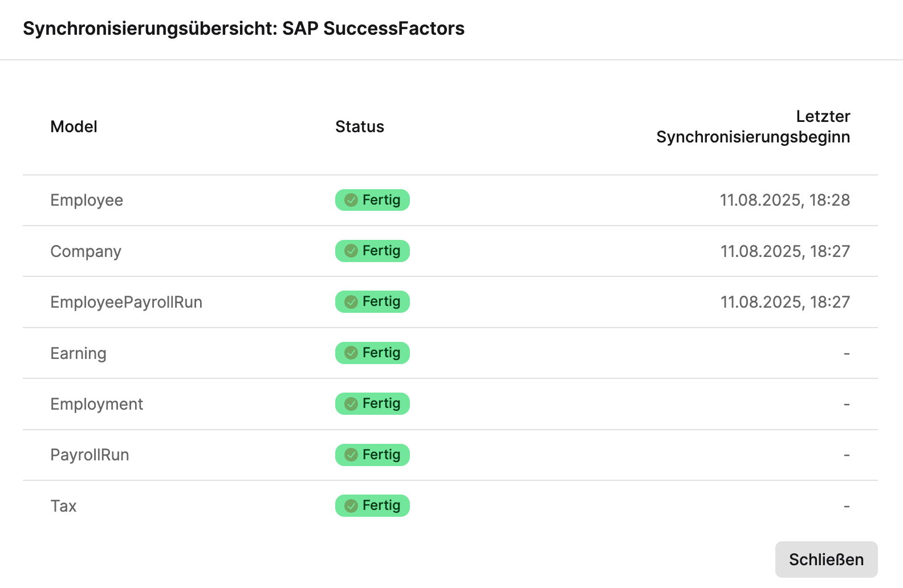Click the Model column header

click(x=74, y=126)
